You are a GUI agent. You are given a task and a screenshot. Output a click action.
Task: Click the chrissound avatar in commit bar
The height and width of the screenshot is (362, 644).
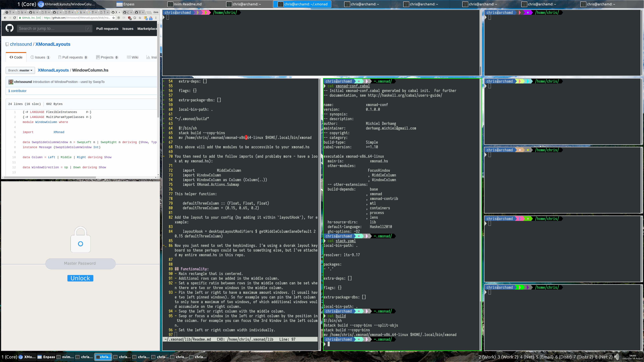click(11, 82)
